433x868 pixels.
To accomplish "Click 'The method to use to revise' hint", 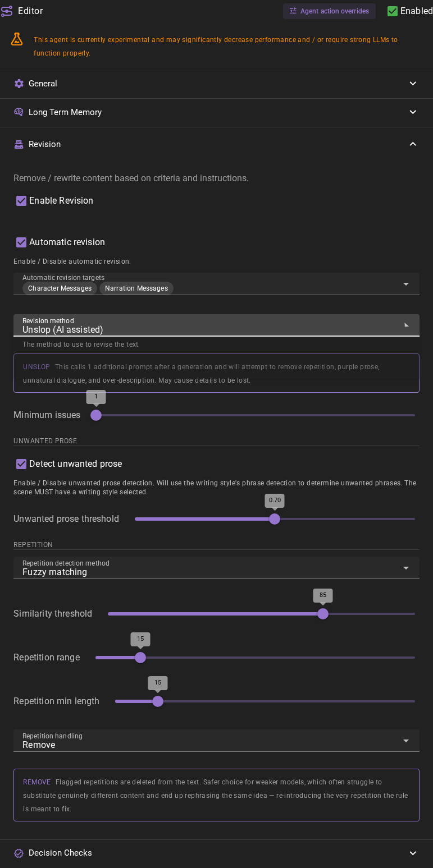I will 80,345.
